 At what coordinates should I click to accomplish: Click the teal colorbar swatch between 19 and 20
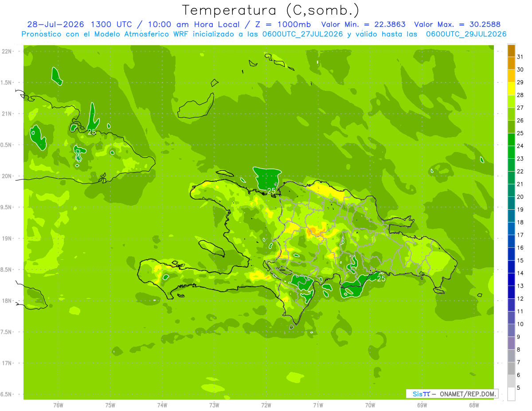(511, 203)
